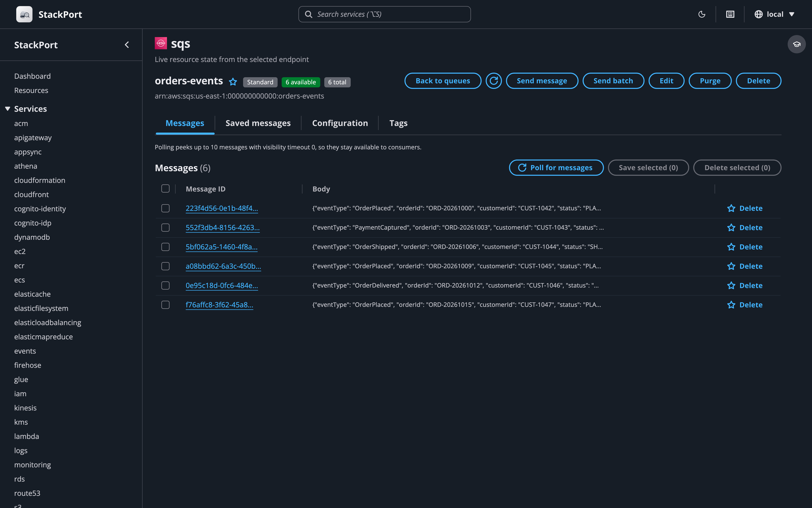Click the Search services input field
Viewport: 812px width, 508px height.
click(385, 14)
